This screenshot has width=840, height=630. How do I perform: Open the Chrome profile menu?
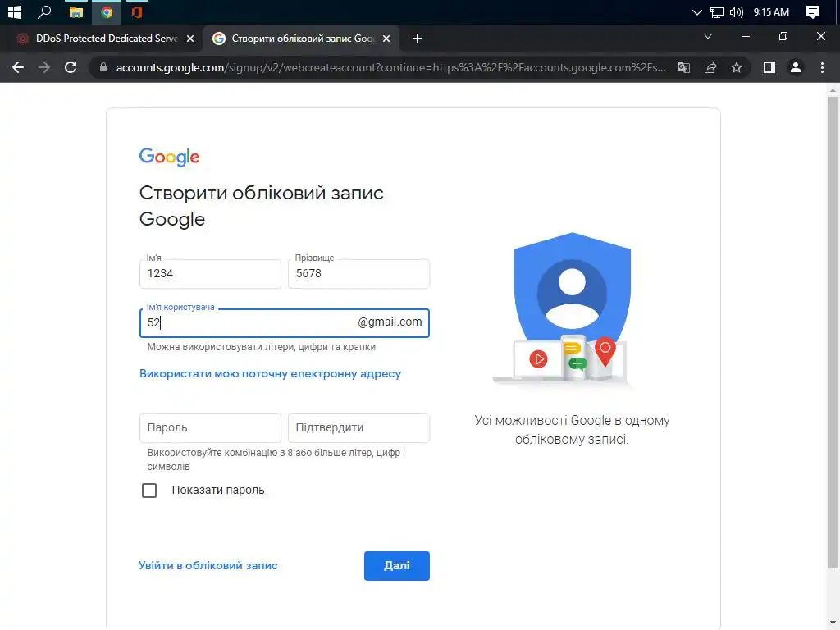click(796, 67)
